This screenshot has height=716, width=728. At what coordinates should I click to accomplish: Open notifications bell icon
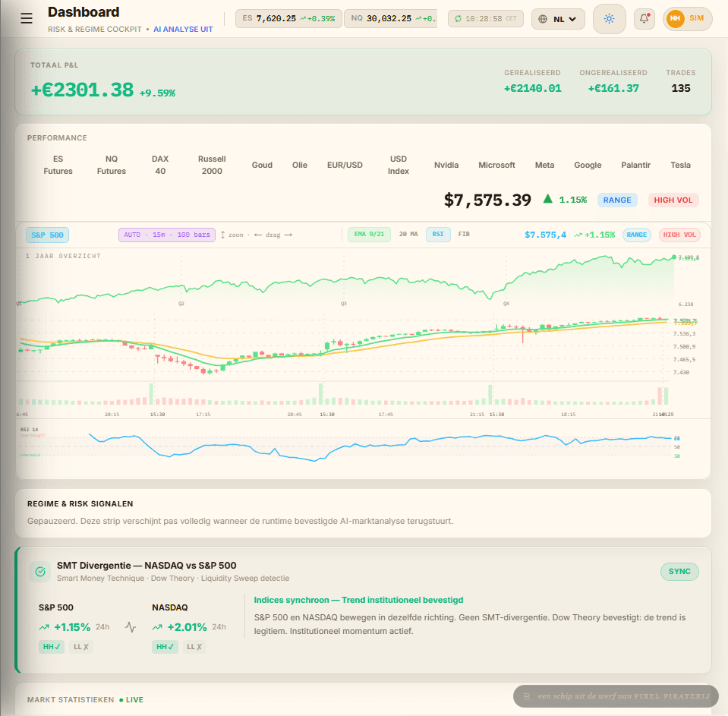644,18
